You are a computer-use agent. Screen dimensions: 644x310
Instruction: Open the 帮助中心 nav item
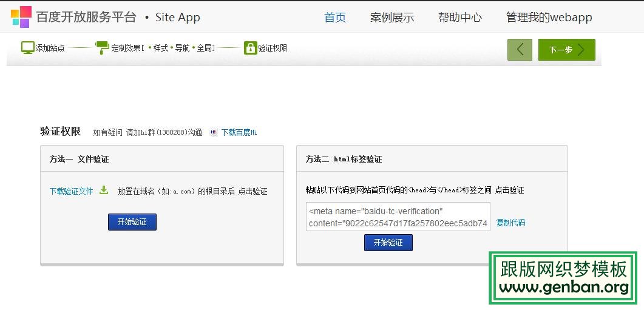click(x=460, y=17)
